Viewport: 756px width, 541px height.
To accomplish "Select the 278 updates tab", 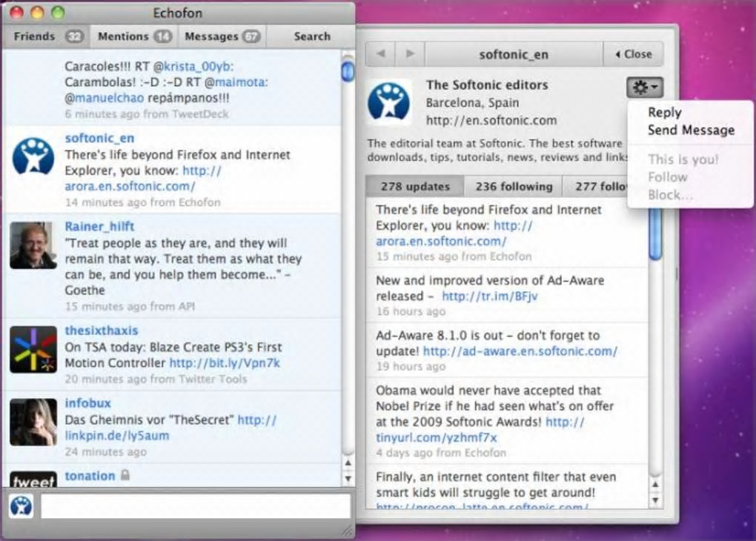I will pyautogui.click(x=415, y=186).
